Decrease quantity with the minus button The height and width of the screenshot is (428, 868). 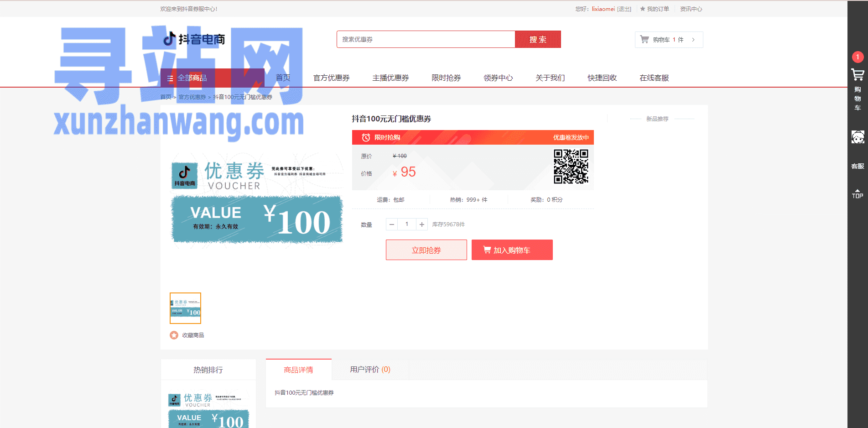pyautogui.click(x=392, y=224)
